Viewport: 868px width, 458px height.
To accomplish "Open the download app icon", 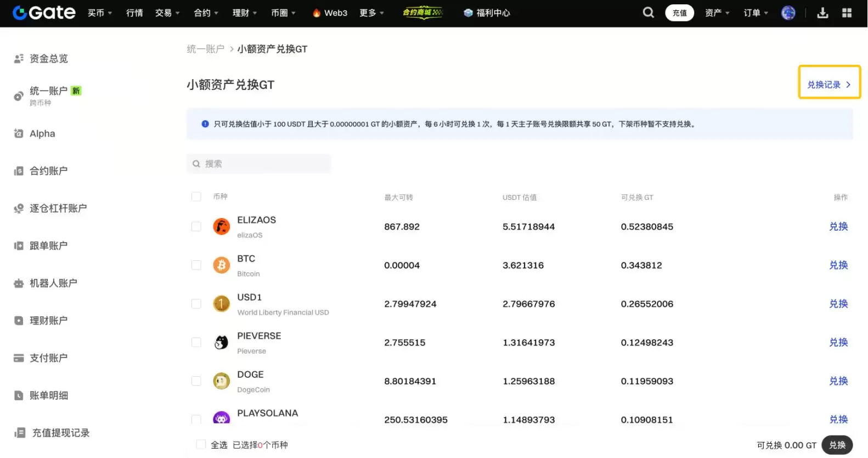I will 822,13.
